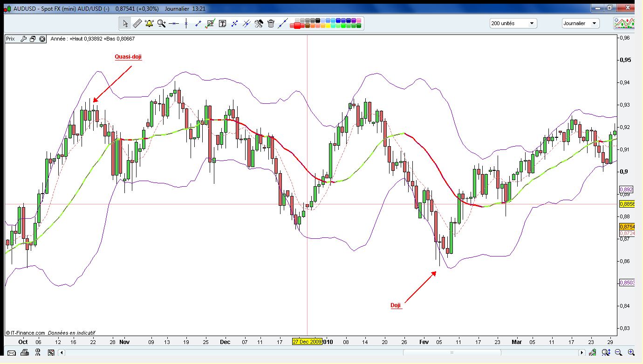Click the highlighted 27 Dec 2009 date marker
The image size is (643, 364).
pos(308,342)
